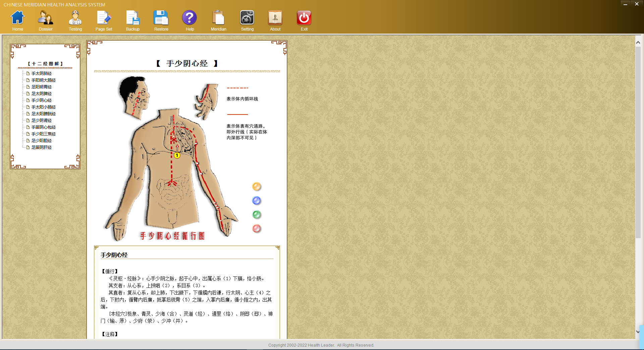Viewport: 644px width, 350px height.
Task: Click yellow marker 1 on the body diagram
Action: pyautogui.click(x=177, y=156)
